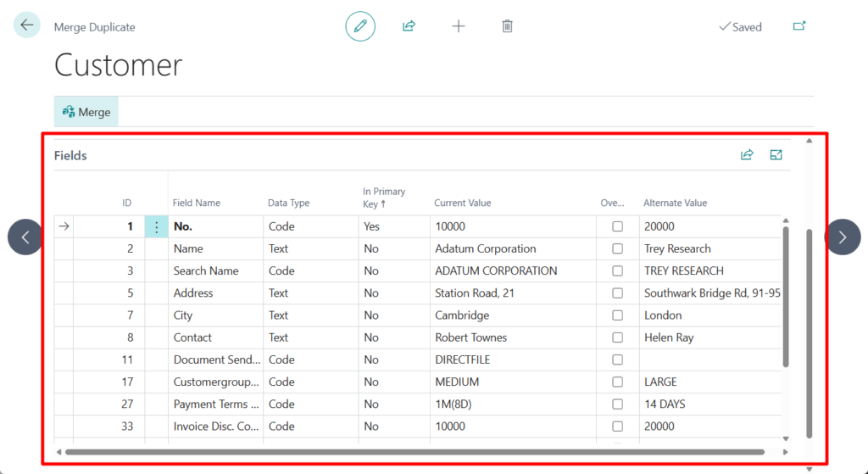This screenshot has height=474, width=868.
Task: Expand the Fields section to full view
Action: (x=776, y=155)
